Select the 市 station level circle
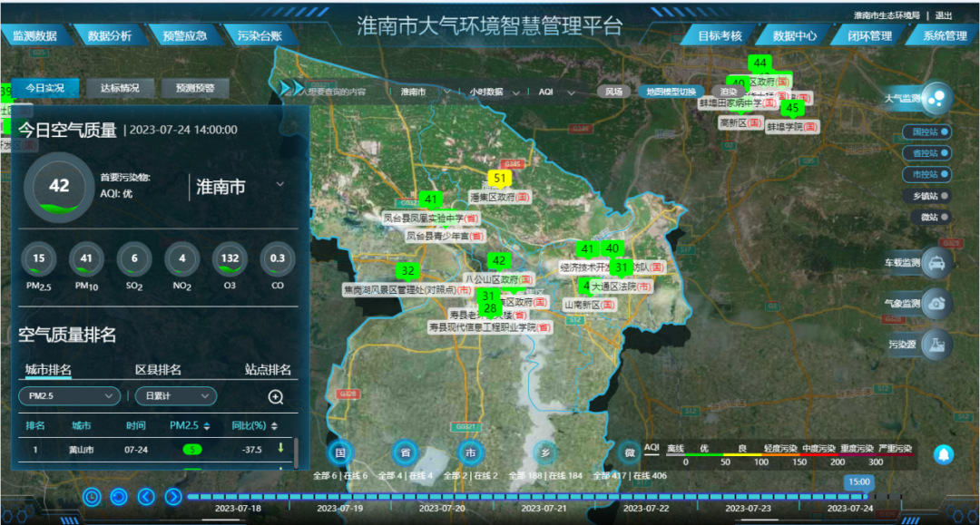Image resolution: width=980 pixels, height=525 pixels. click(x=470, y=453)
